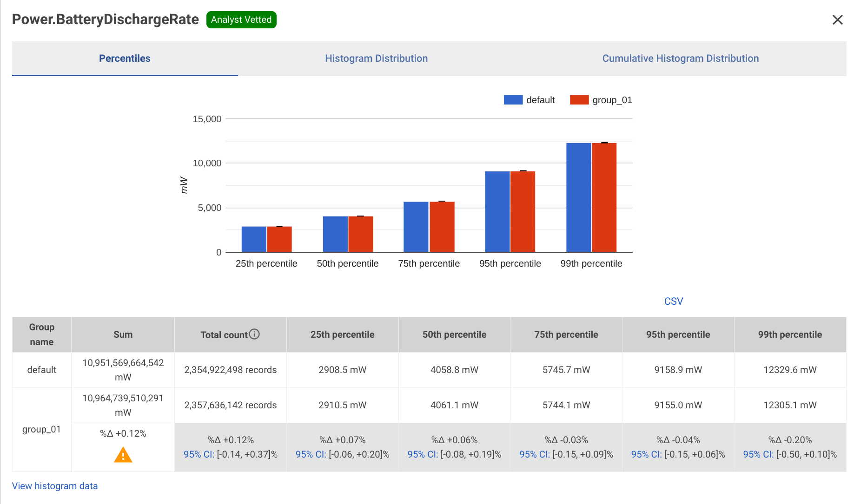The image size is (854, 504).
Task: Click 95% CI link under Total count
Action: tap(199, 454)
